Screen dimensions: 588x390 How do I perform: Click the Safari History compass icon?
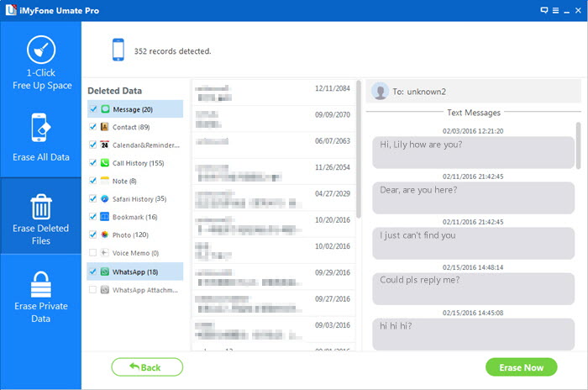pos(105,198)
